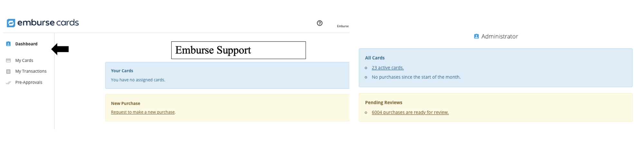
Task: Click the My Transactions list icon
Action: pos(8,71)
